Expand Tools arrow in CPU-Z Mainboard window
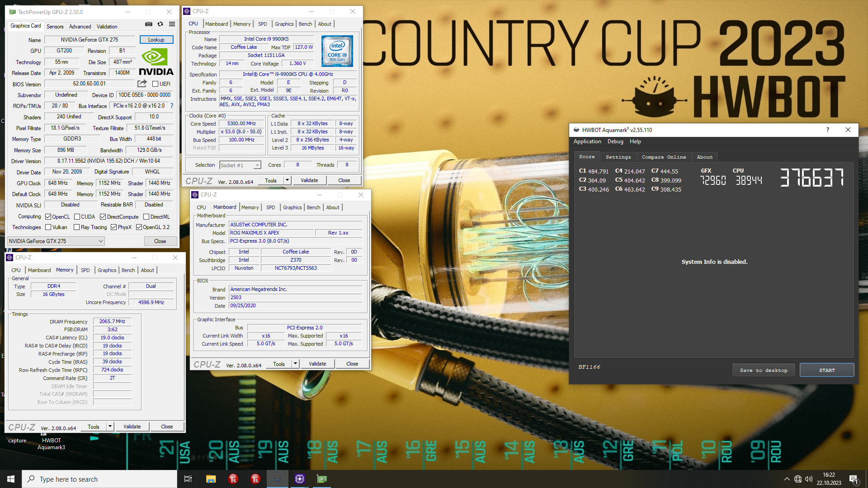This screenshot has width=868, height=488. (x=295, y=364)
